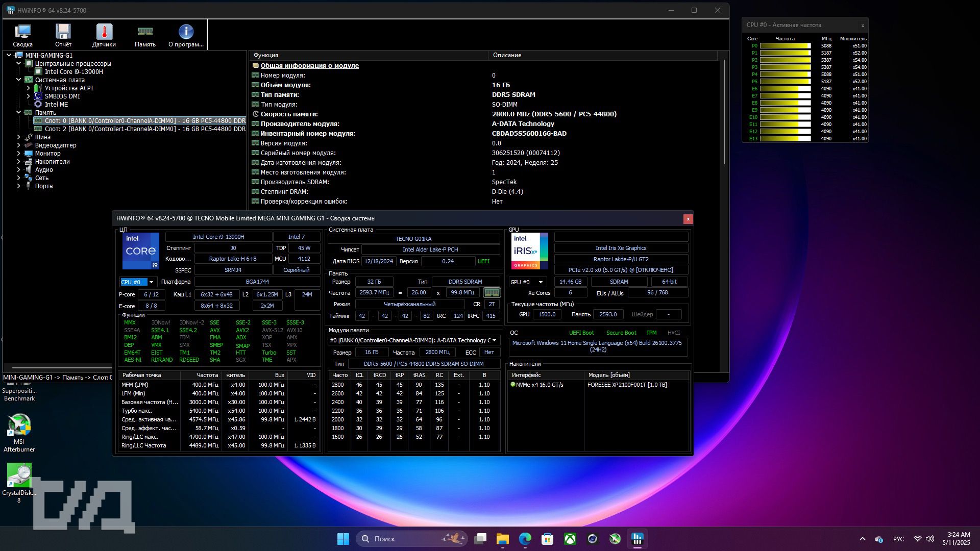Screen dimensions: 980x551
Task: Close the Сводка системы window
Action: [x=688, y=218]
